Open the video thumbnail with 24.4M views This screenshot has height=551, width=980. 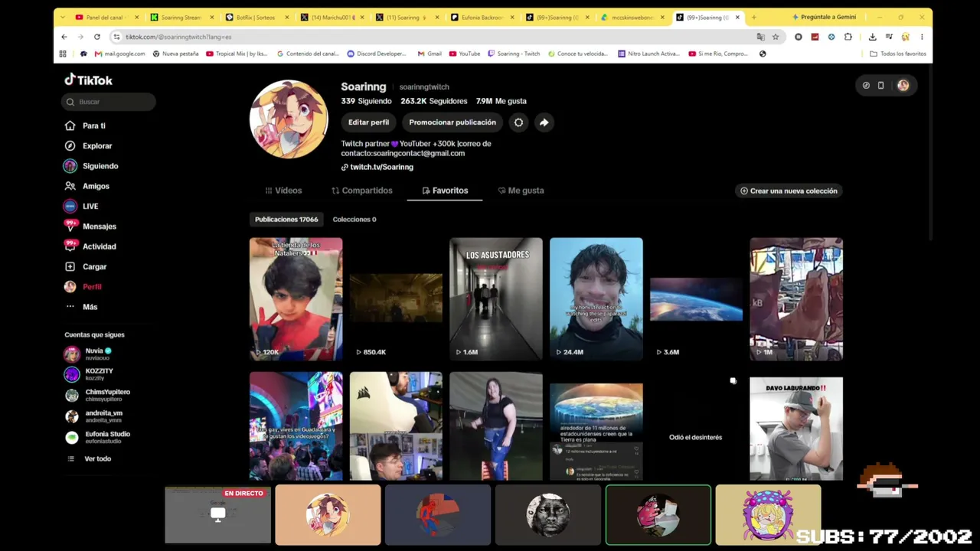(x=596, y=298)
